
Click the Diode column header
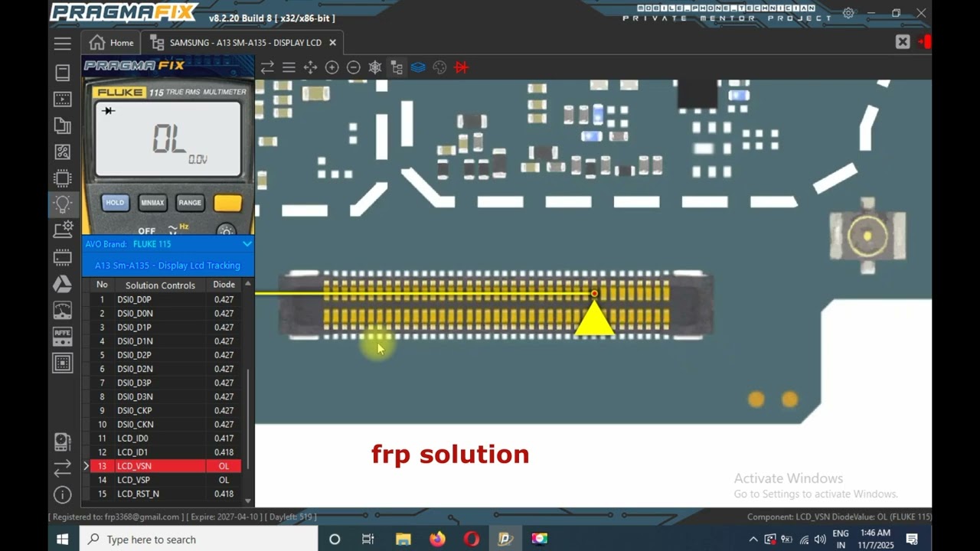pos(224,285)
